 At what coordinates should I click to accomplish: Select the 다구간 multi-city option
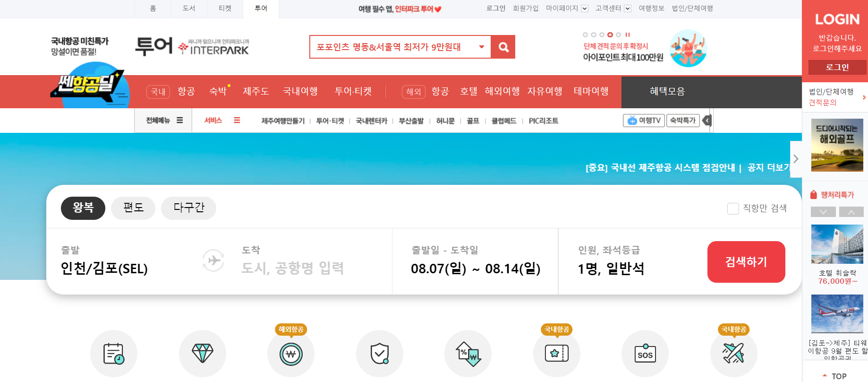188,208
